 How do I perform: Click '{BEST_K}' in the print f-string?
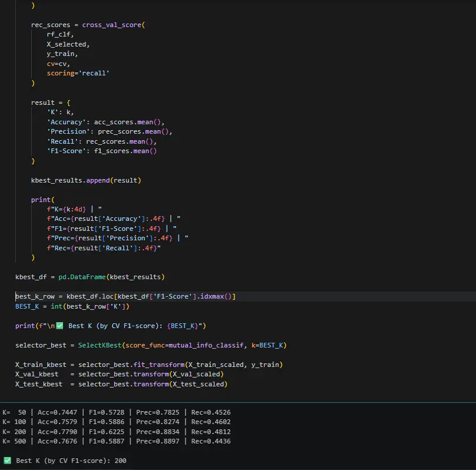click(x=183, y=326)
